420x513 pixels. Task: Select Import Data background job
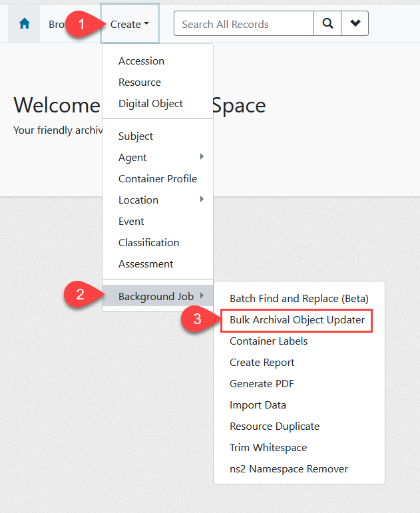tap(258, 405)
